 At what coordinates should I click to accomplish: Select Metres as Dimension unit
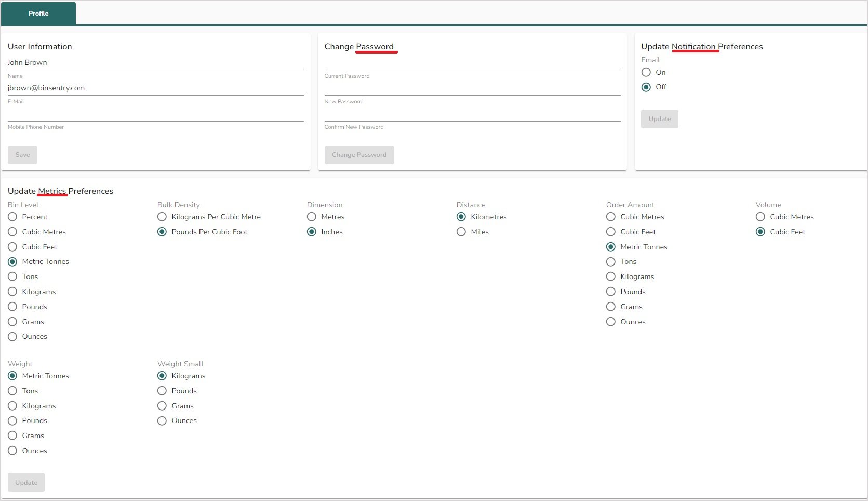pos(311,217)
